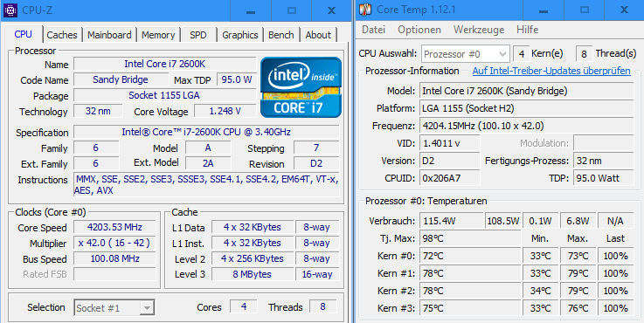This screenshot has width=644, height=323.
Task: Click the Instructions list starting with MMX, SSE
Action: click(x=206, y=185)
